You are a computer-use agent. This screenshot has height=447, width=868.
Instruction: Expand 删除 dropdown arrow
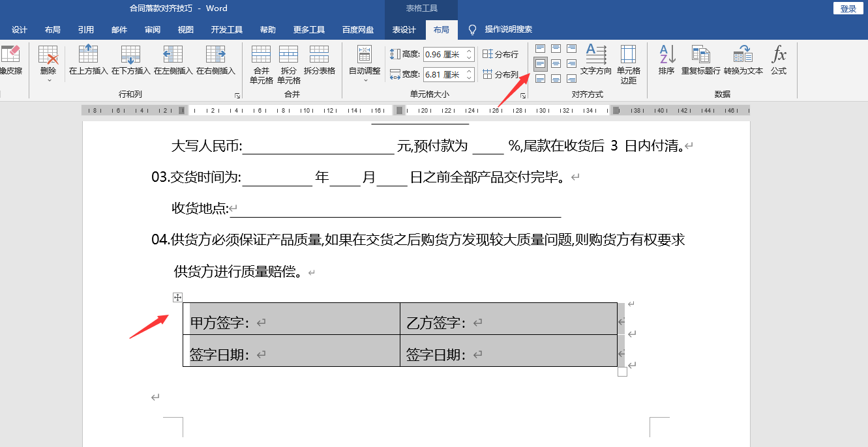pyautogui.click(x=48, y=80)
